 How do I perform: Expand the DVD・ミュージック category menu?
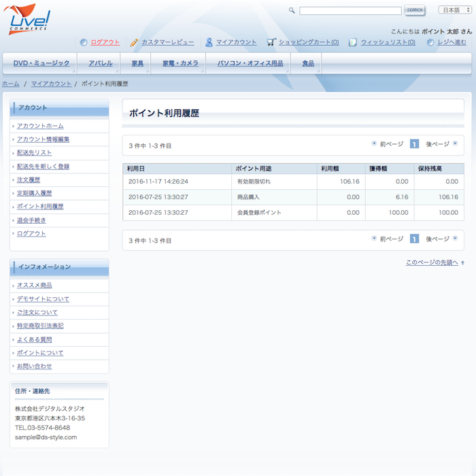point(41,63)
